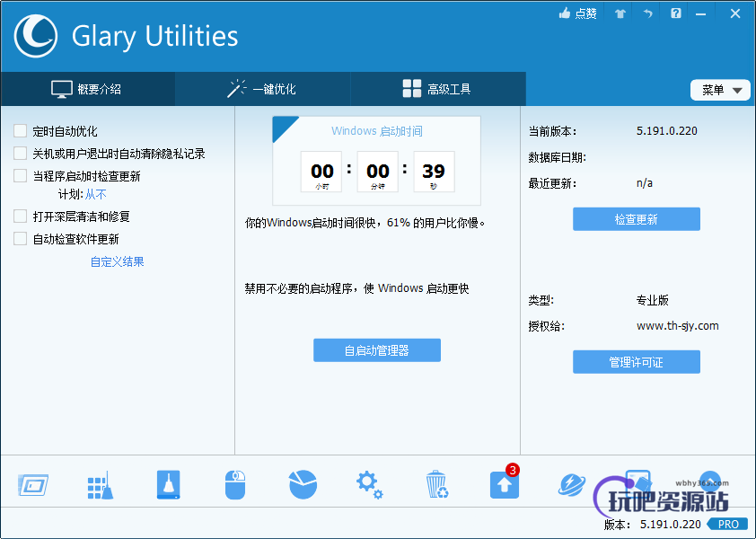This screenshot has height=539, width=756.
Task: Open the recycle bin uninstall manager icon
Action: click(x=437, y=484)
